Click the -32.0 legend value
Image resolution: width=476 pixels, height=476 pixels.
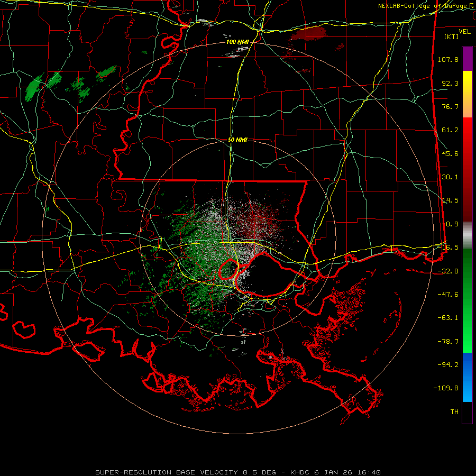tap(448, 271)
